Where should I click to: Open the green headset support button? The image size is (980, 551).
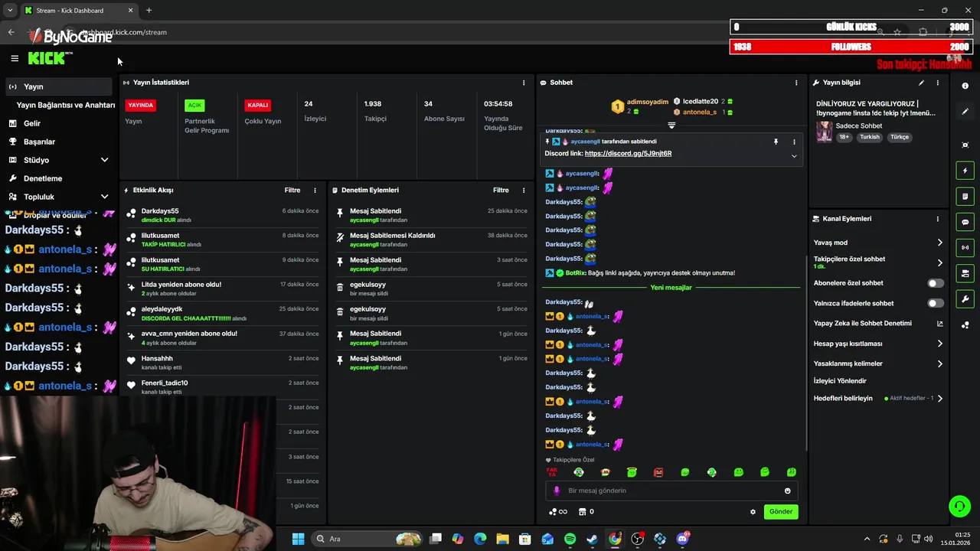tap(959, 506)
